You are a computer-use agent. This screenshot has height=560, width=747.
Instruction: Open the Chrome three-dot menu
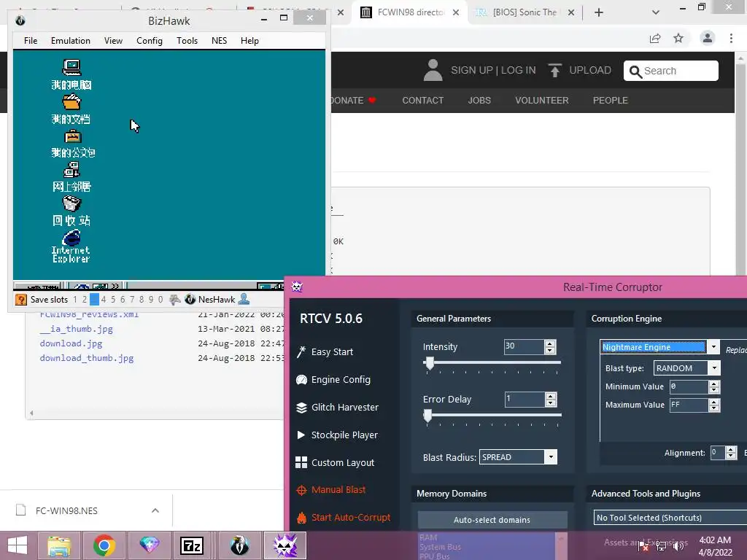(731, 38)
